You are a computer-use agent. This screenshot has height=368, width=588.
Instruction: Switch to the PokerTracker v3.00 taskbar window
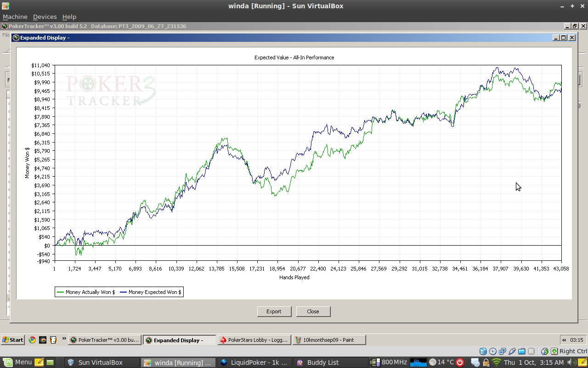click(105, 340)
